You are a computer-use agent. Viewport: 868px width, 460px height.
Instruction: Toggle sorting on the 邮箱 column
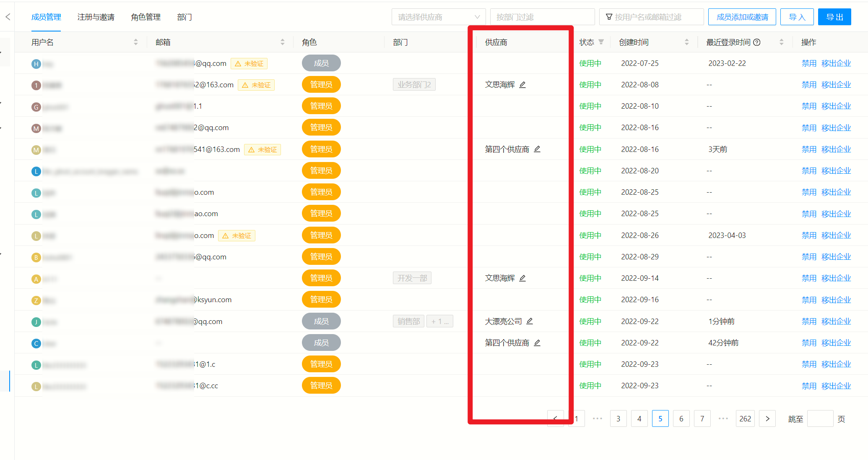click(282, 42)
